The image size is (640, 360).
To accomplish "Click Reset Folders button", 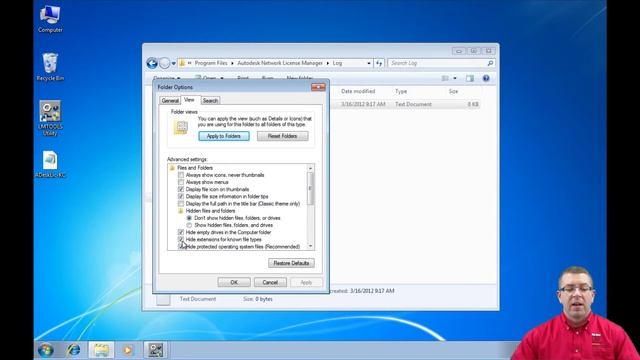I will point(282,136).
